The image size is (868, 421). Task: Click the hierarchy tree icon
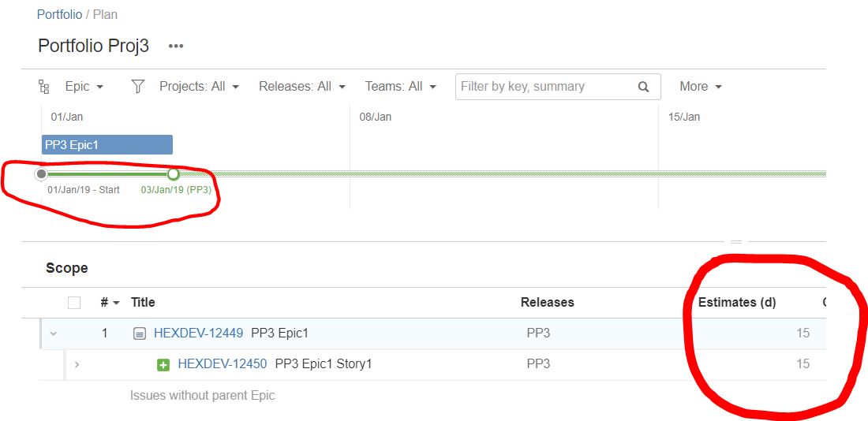[43, 87]
